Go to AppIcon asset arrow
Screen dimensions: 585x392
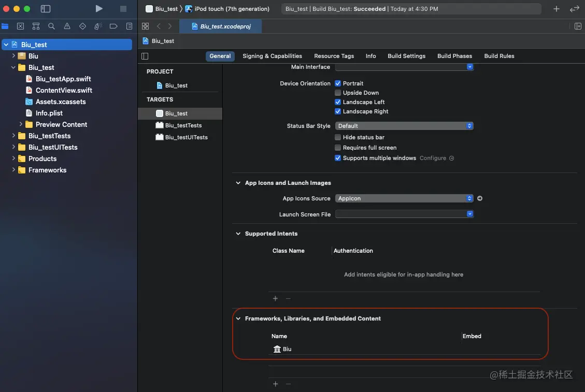pyautogui.click(x=480, y=198)
